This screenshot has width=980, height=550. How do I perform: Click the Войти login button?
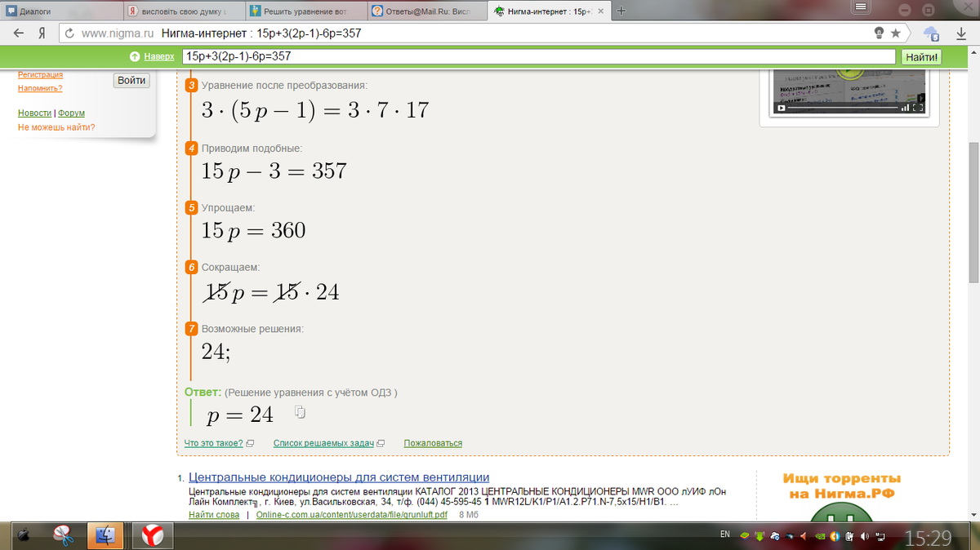pyautogui.click(x=131, y=80)
